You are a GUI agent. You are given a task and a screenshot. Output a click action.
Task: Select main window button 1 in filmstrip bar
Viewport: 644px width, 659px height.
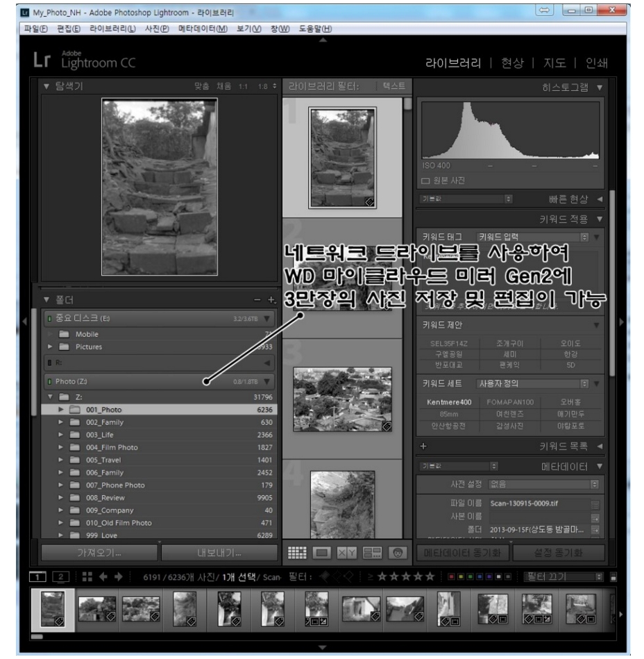pyautogui.click(x=37, y=576)
